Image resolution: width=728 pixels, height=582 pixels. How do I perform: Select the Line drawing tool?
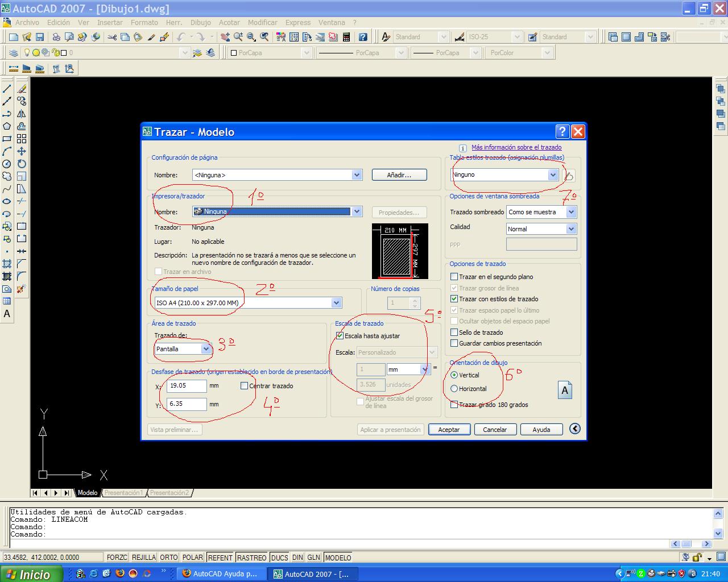click(x=7, y=89)
